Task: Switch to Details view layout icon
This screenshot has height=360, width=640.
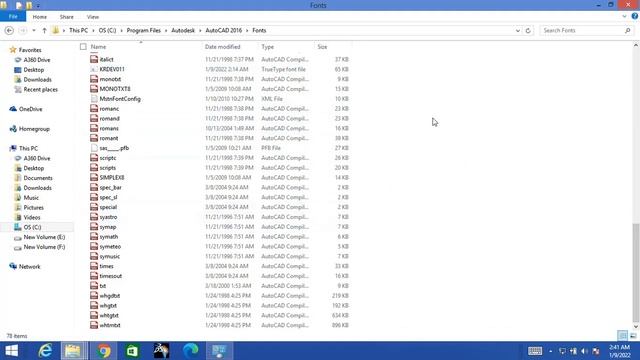Action: [622, 336]
